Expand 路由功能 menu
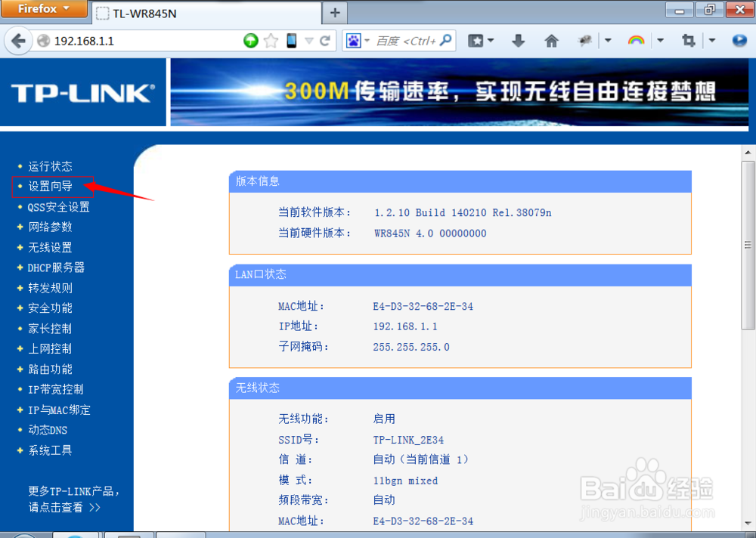 pos(50,369)
